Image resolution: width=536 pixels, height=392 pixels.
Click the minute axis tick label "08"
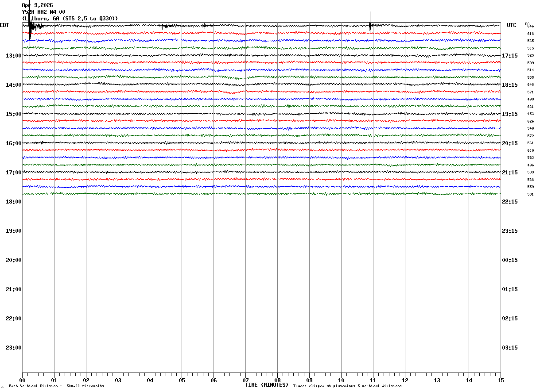click(x=277, y=380)
